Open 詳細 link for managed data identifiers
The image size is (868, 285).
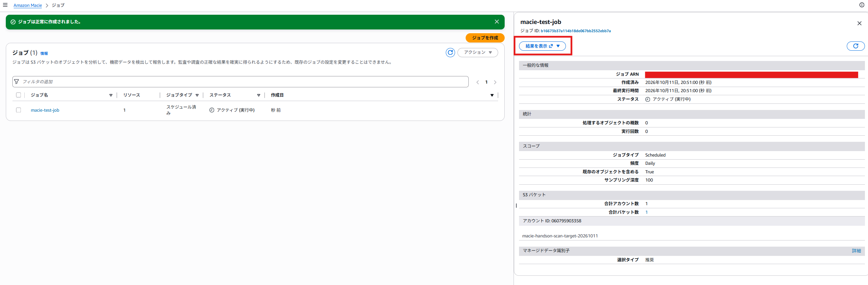click(x=856, y=251)
